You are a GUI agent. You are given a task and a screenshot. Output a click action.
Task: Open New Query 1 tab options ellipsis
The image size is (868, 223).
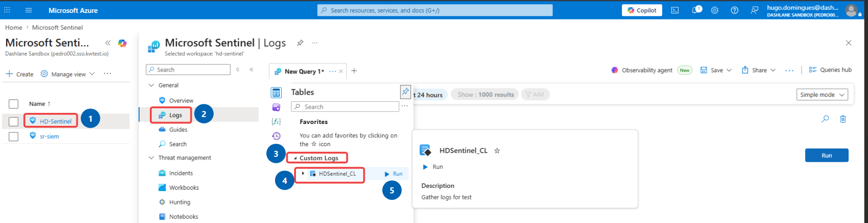[332, 71]
